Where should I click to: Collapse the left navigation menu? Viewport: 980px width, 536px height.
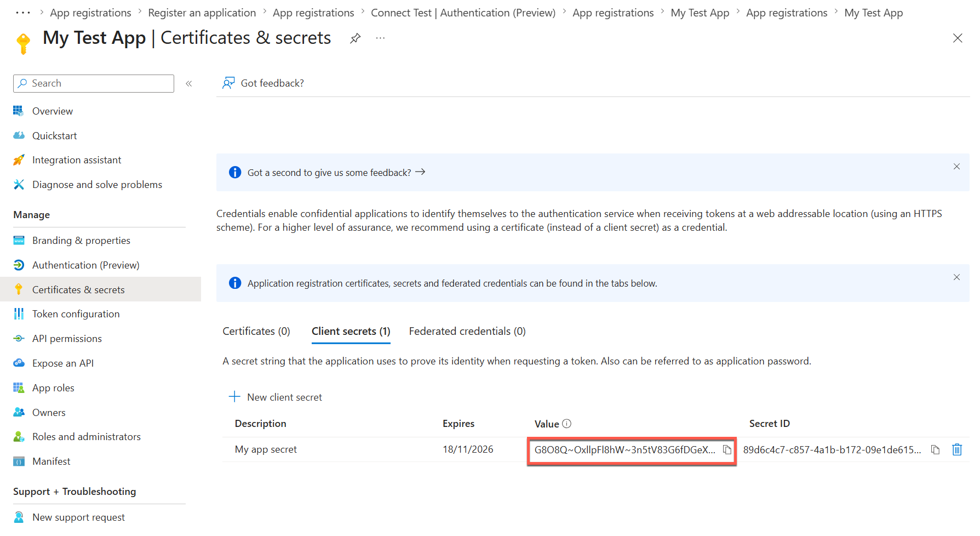189,83
